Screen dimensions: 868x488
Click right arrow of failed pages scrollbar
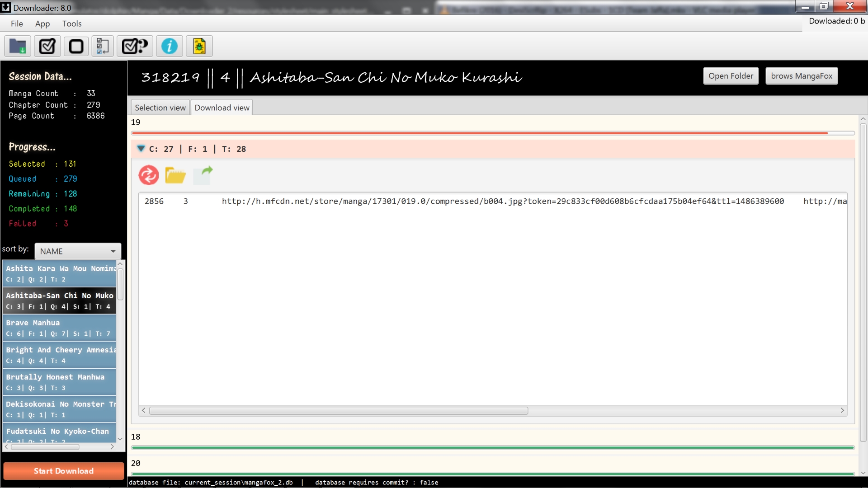point(842,411)
